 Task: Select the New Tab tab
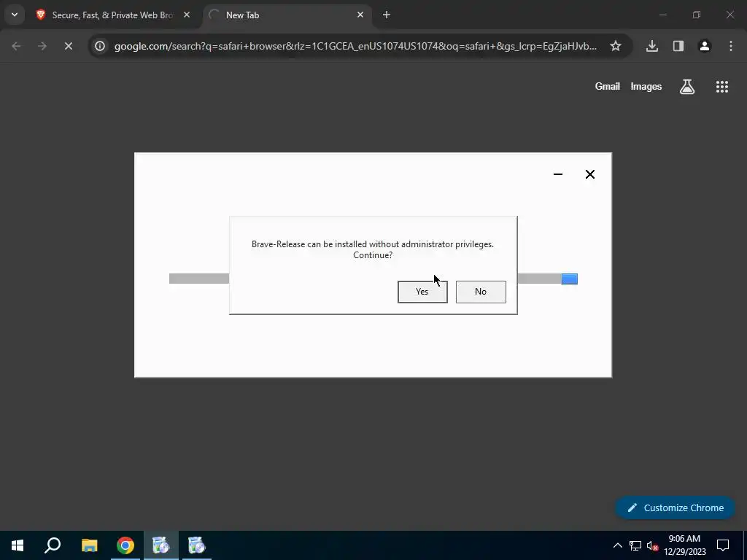click(x=287, y=15)
